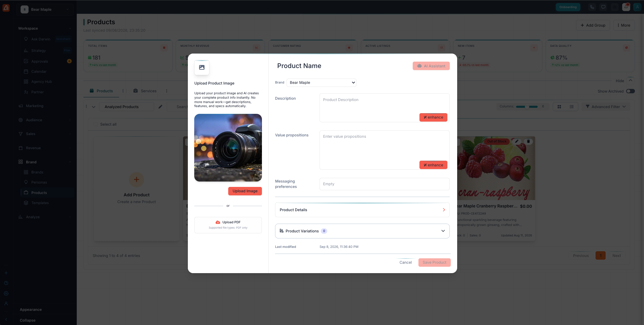Open the AI Assistant button

tap(431, 66)
